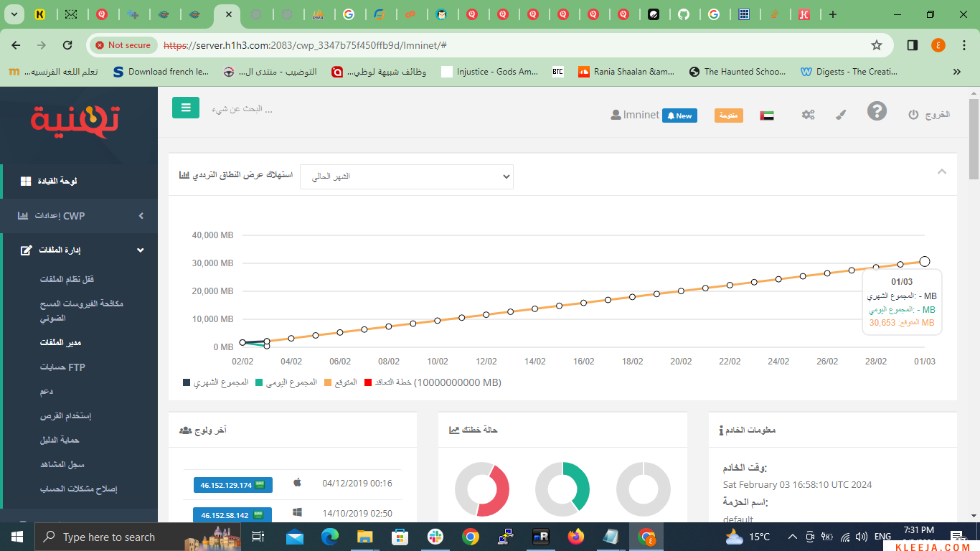The image size is (980, 551).
Task: Open a new browser tab
Action: coord(833,14)
